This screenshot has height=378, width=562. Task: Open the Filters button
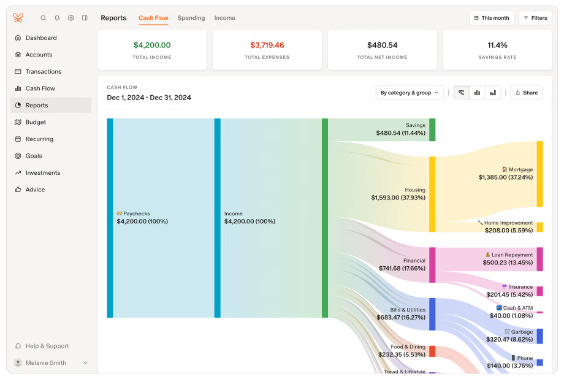(535, 18)
